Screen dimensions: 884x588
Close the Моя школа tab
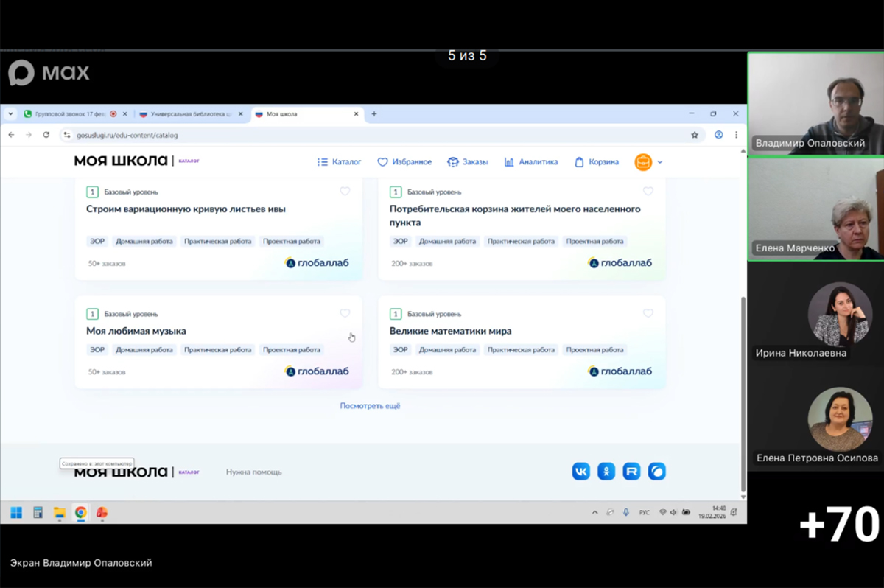[357, 114]
